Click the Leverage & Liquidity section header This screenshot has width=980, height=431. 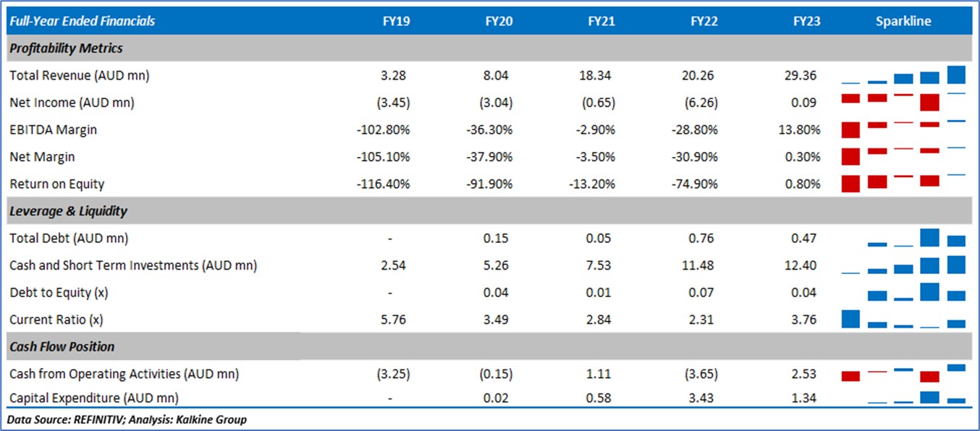tap(68, 211)
